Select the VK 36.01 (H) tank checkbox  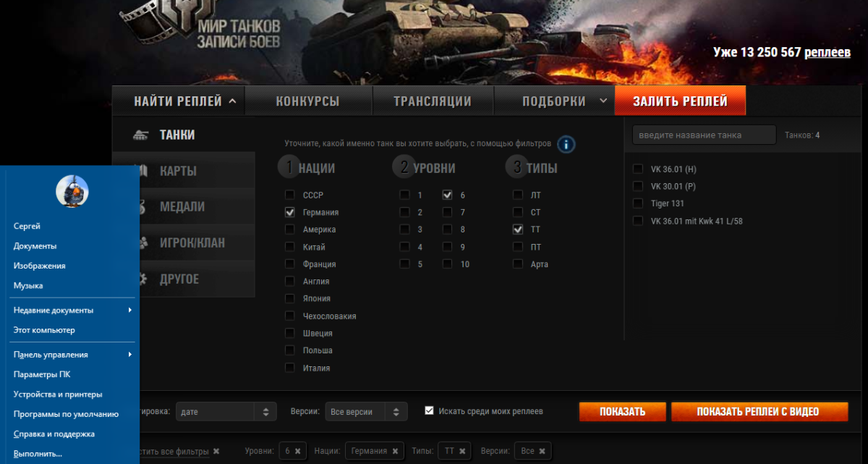click(x=638, y=169)
